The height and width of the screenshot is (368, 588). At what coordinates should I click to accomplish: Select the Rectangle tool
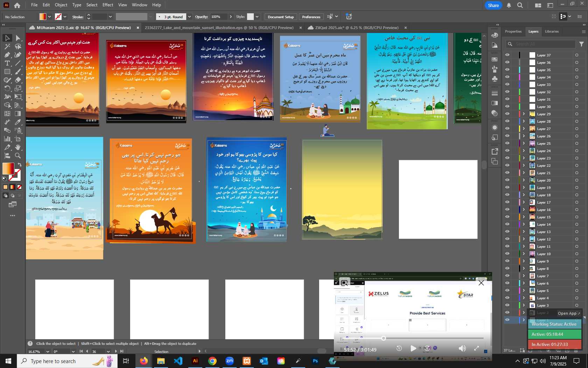pos(7,71)
